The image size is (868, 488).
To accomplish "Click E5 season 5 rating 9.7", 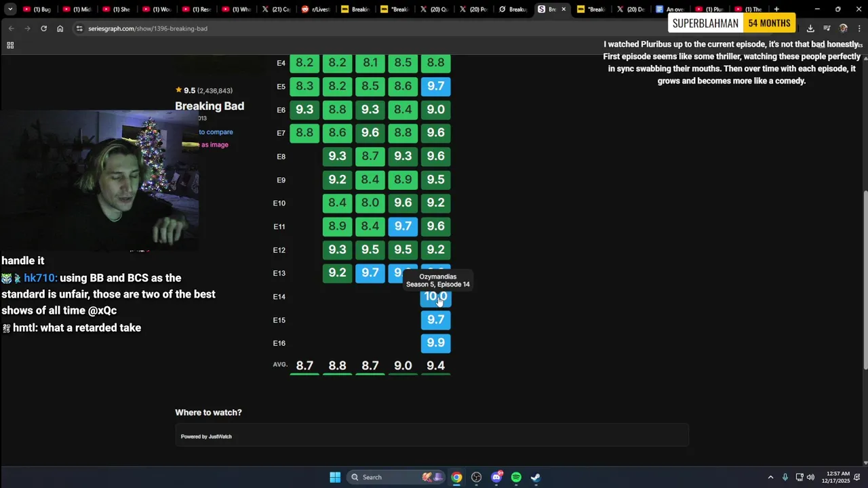I will coord(435,86).
